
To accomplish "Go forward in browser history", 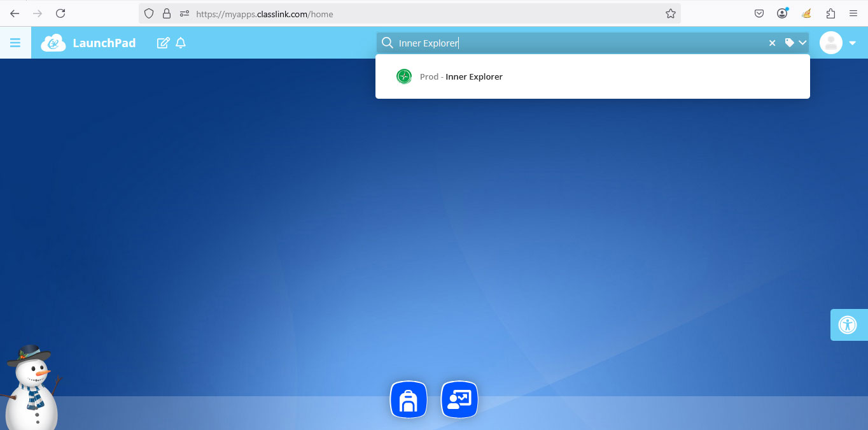I will pyautogui.click(x=38, y=13).
